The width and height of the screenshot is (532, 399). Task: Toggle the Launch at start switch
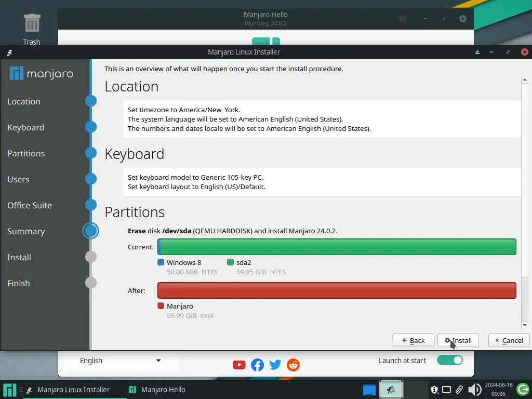(450, 361)
